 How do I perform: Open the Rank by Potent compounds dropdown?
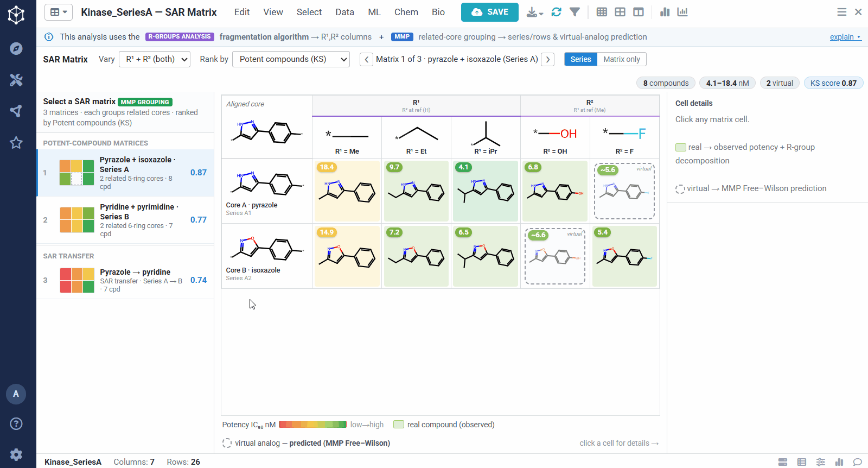(291, 59)
